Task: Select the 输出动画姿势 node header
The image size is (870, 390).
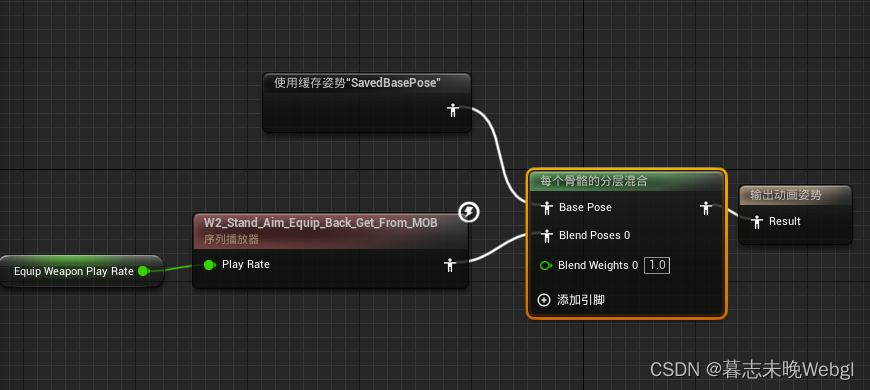Action: [795, 195]
